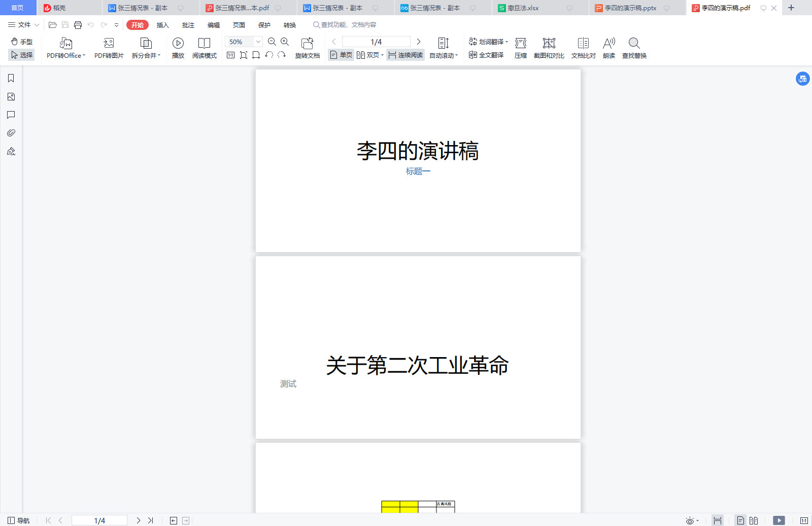Screen dimensions: 812x526
Task: Start presentation from status bar play button
Action: [779, 520]
